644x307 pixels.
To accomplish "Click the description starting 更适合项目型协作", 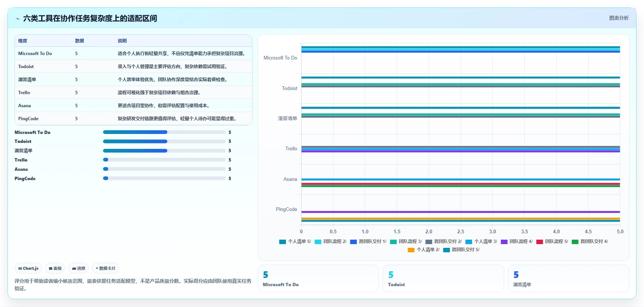I will pos(164,106).
